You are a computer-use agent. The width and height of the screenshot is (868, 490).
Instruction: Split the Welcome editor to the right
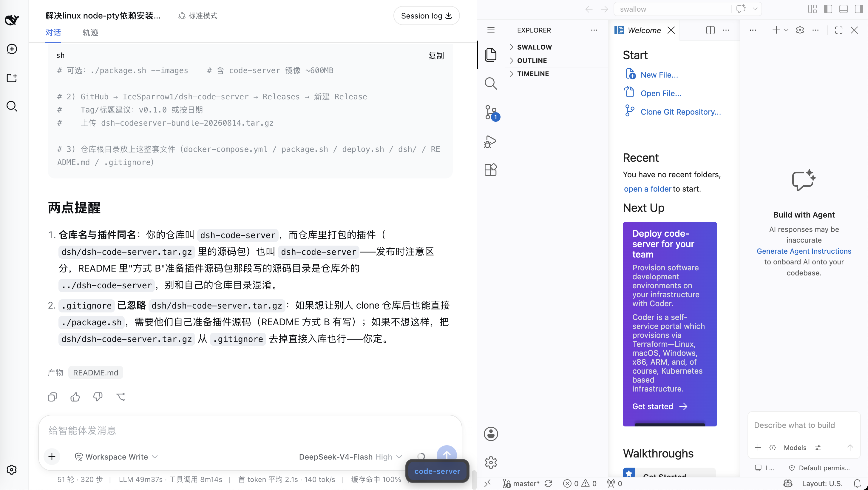coord(710,30)
